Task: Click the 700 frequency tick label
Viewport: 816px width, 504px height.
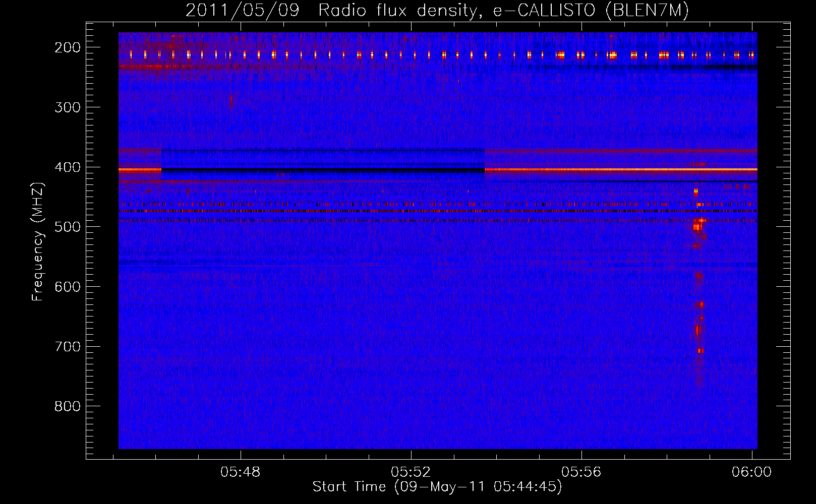Action: pos(68,347)
